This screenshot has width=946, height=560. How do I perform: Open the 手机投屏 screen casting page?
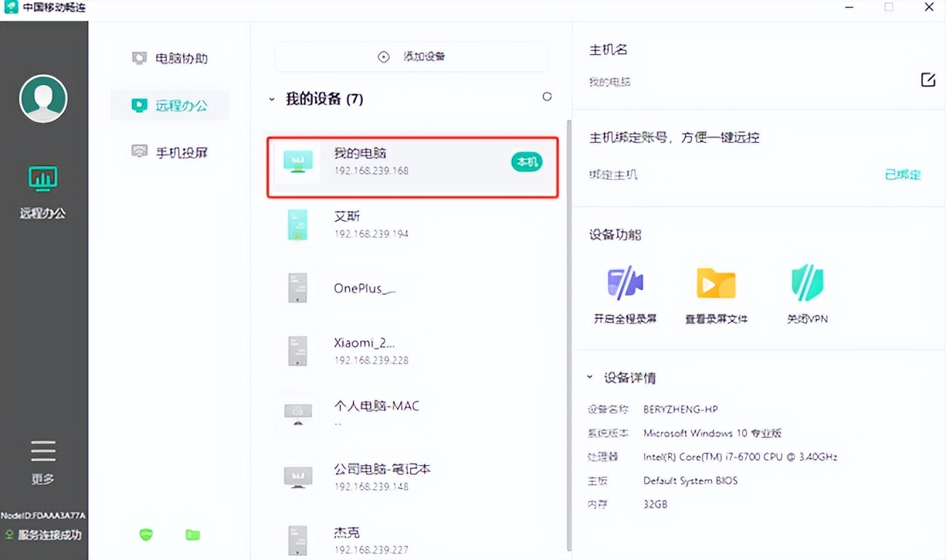[x=170, y=152]
